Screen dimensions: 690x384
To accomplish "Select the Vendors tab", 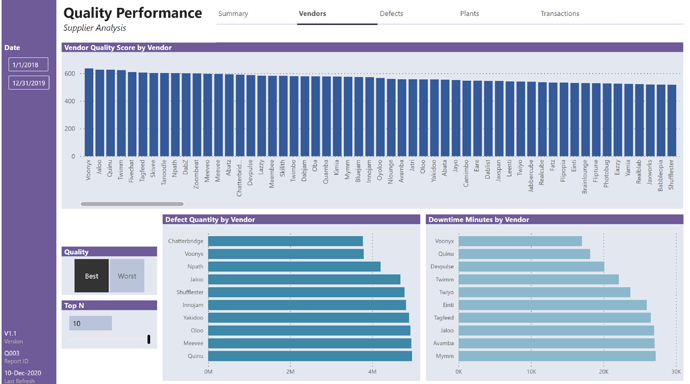I will coord(312,14).
